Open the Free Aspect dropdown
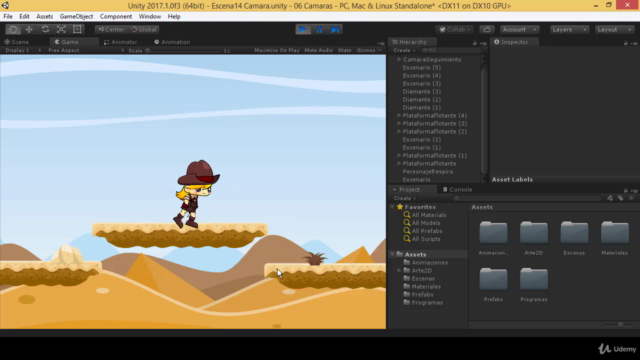Screen dimensions: 640x360 tap(86, 50)
